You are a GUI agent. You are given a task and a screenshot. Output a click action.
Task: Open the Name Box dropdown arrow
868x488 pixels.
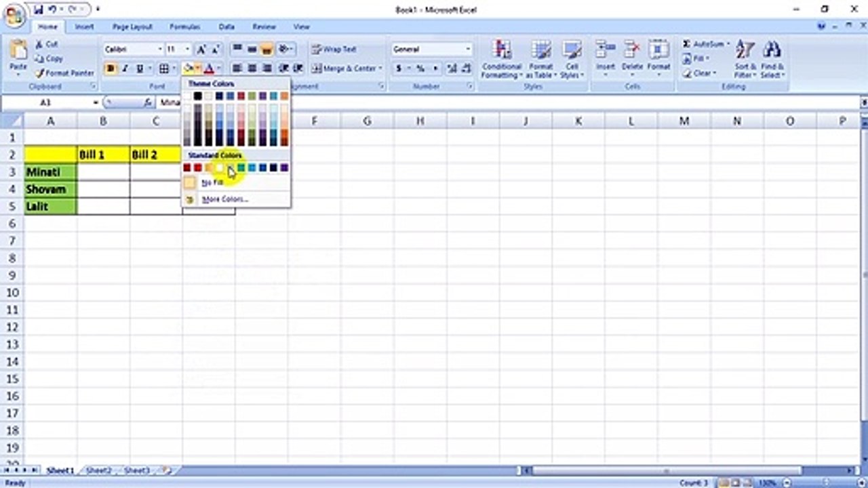coord(96,102)
